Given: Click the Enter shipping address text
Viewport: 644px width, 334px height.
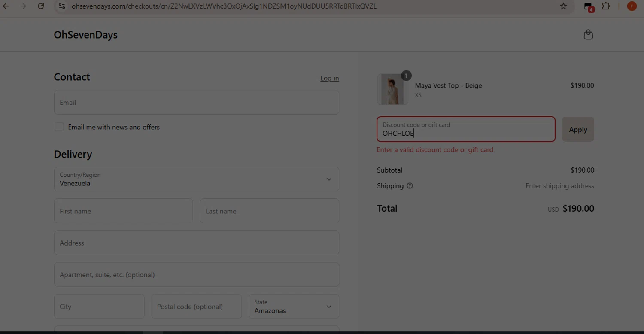Looking at the screenshot, I should (x=559, y=186).
